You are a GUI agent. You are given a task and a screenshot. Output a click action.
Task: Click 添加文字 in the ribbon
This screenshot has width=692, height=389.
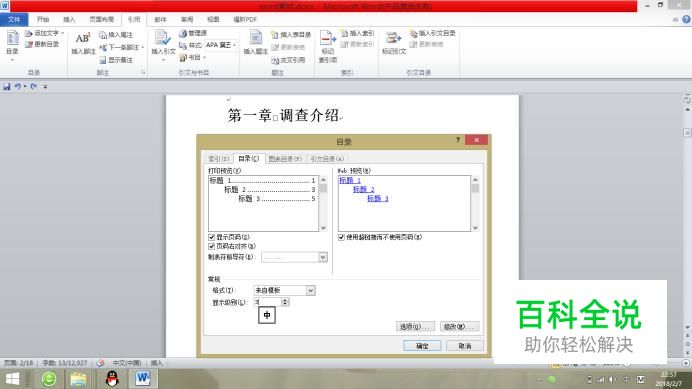[44, 33]
